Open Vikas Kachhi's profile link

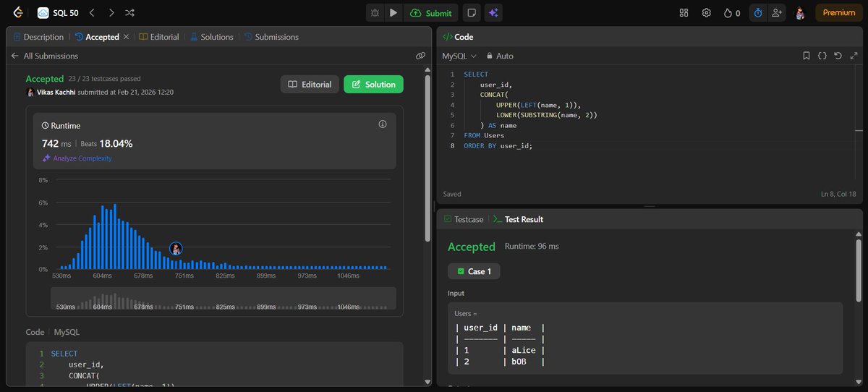[56, 93]
